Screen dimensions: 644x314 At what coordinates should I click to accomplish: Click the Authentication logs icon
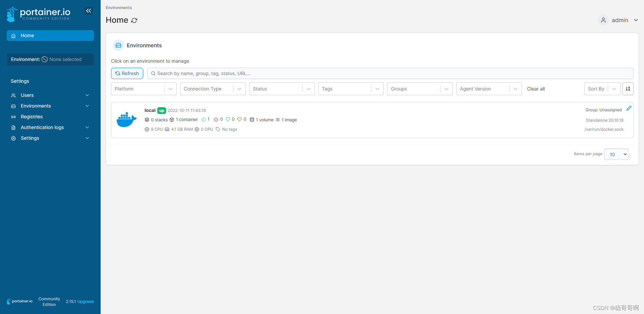coord(13,127)
